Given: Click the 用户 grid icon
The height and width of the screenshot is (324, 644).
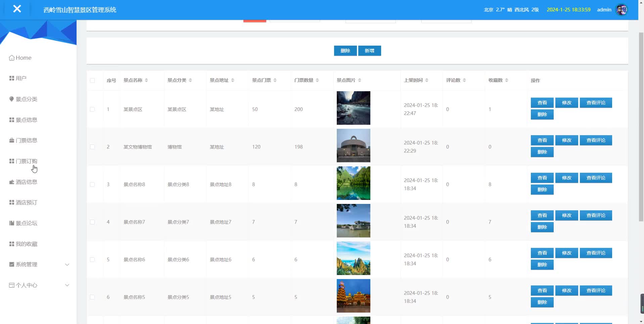Looking at the screenshot, I should (12, 78).
